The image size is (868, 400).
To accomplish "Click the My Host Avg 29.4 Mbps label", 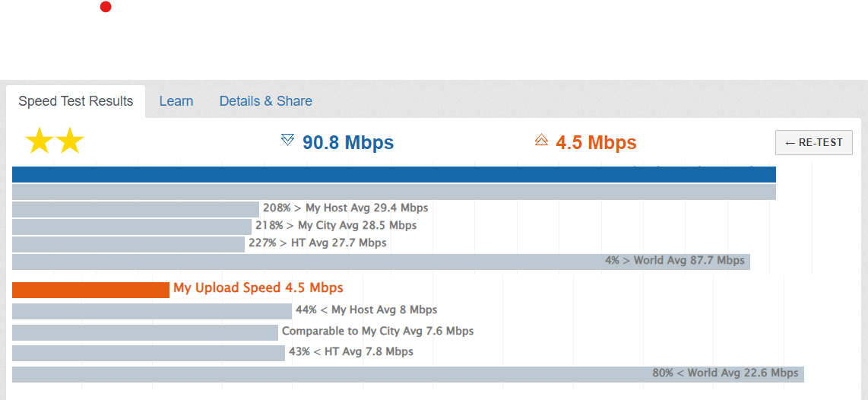I will point(345,208).
